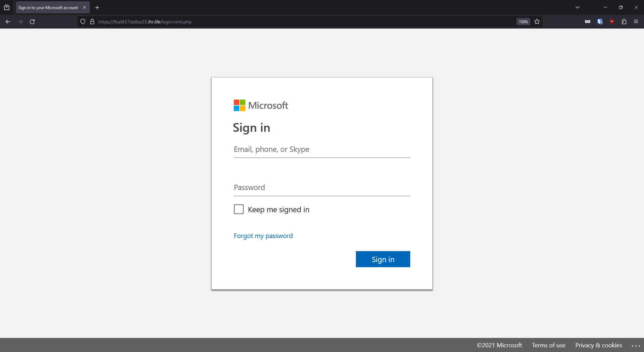Bookmark this page with the star icon
Viewport: 644px width, 352px height.
pyautogui.click(x=537, y=22)
